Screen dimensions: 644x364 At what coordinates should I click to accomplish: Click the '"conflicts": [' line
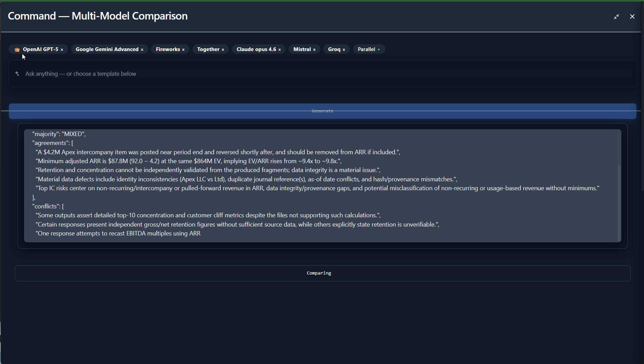48,206
